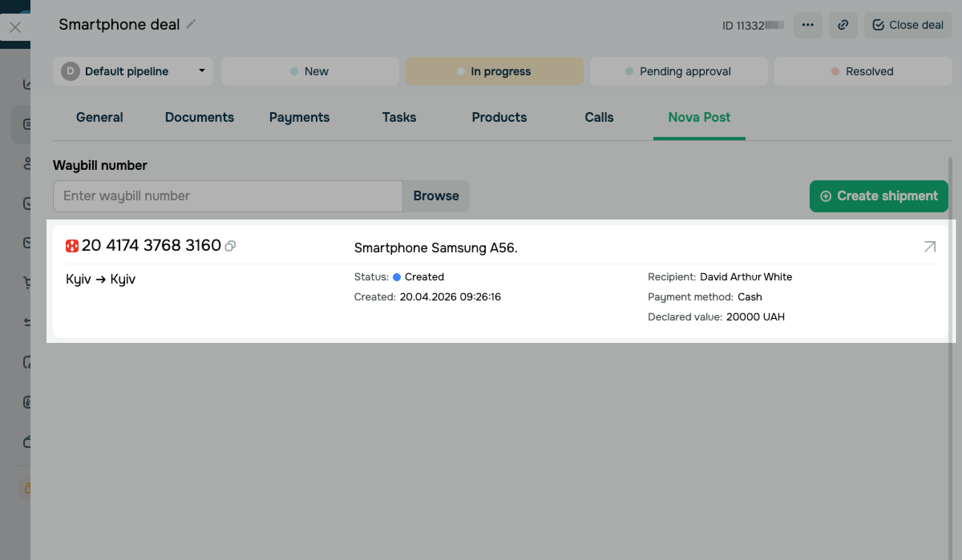The image size is (962, 560).
Task: Select the In progress stage
Action: pyautogui.click(x=494, y=71)
